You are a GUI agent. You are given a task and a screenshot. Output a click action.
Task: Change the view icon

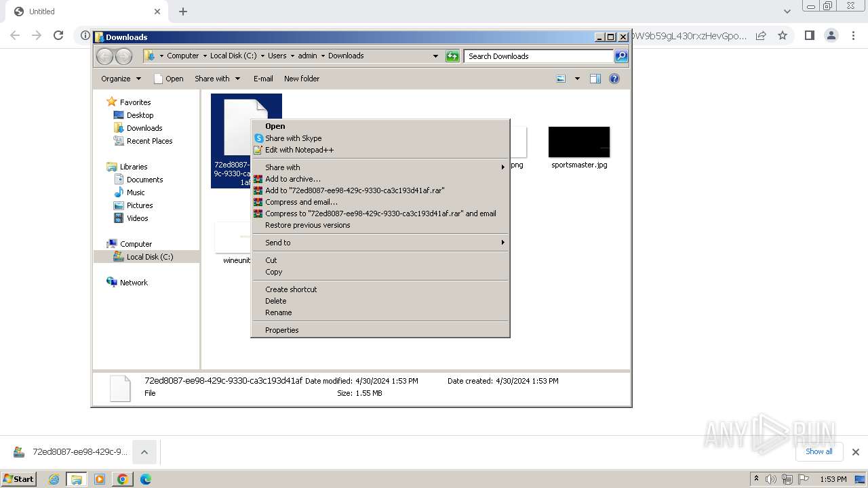click(x=561, y=79)
